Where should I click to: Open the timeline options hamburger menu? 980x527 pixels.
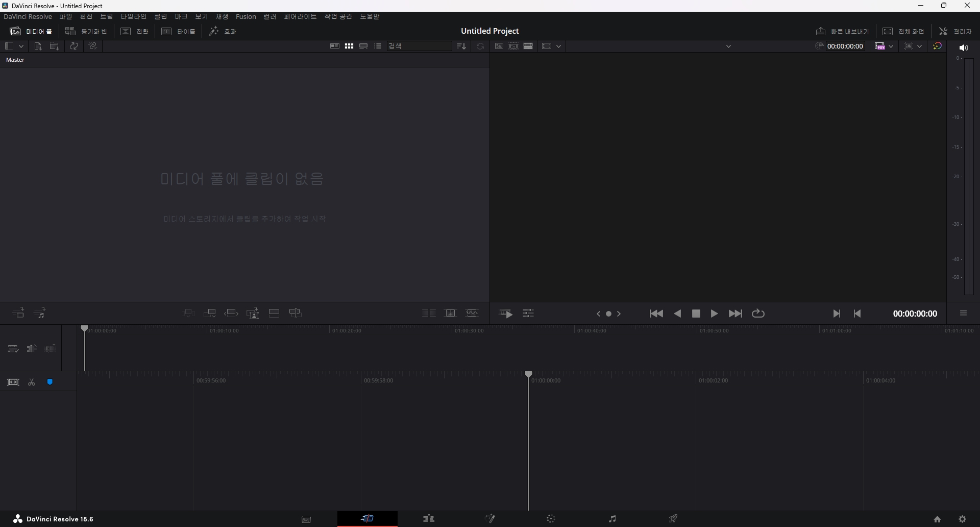[963, 314]
